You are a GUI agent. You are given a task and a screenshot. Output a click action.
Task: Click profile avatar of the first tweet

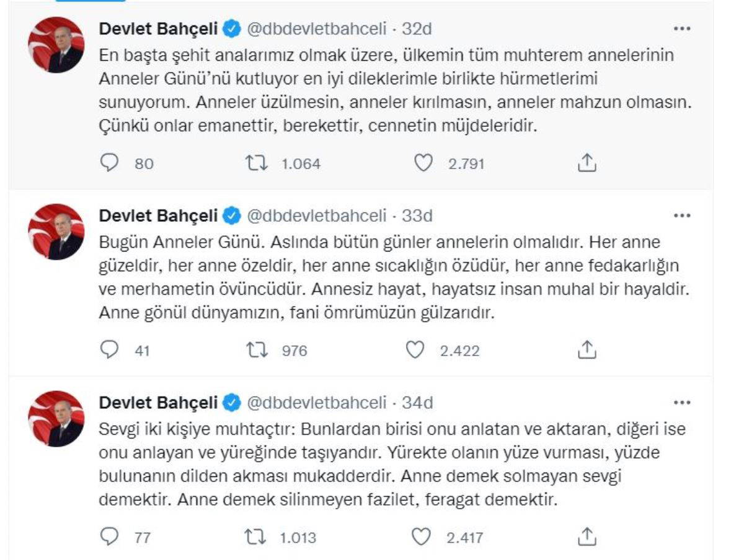click(x=56, y=45)
